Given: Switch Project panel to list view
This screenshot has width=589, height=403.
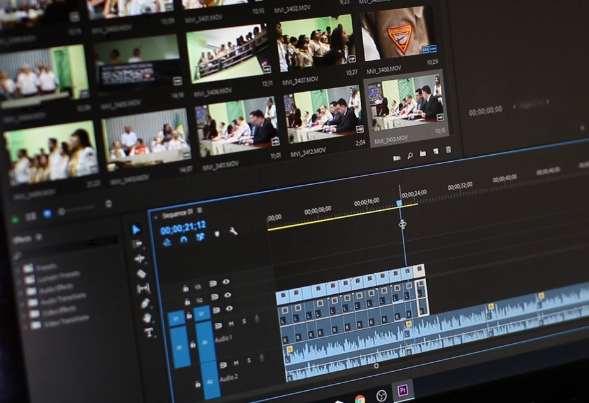Looking at the screenshot, I should pos(31,216).
